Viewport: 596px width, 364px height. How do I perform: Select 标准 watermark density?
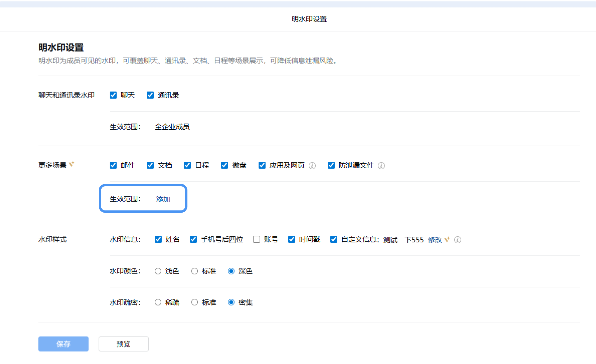click(195, 302)
